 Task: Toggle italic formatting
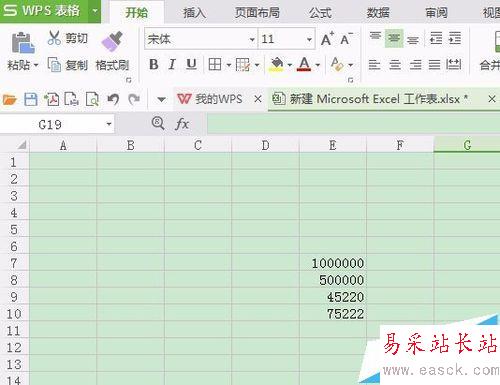(172, 64)
